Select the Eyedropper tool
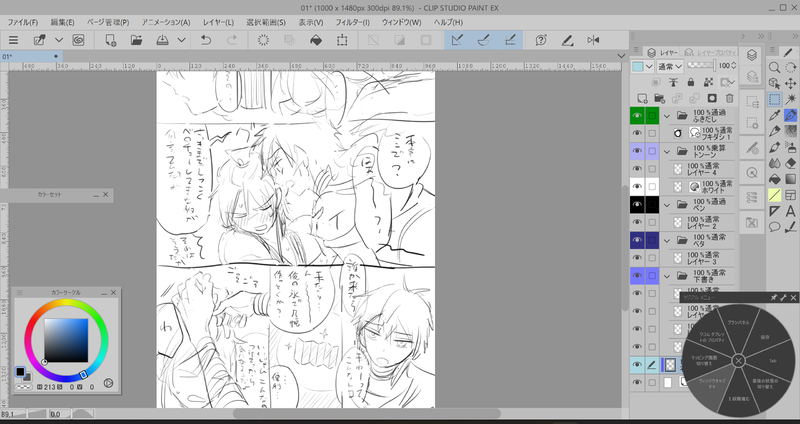The width and height of the screenshot is (800, 424). coord(774,115)
